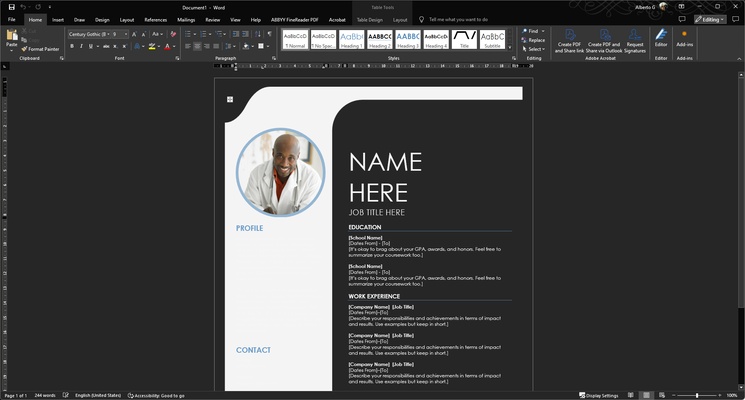
Task: Apply superscript formatting
Action: (124, 47)
